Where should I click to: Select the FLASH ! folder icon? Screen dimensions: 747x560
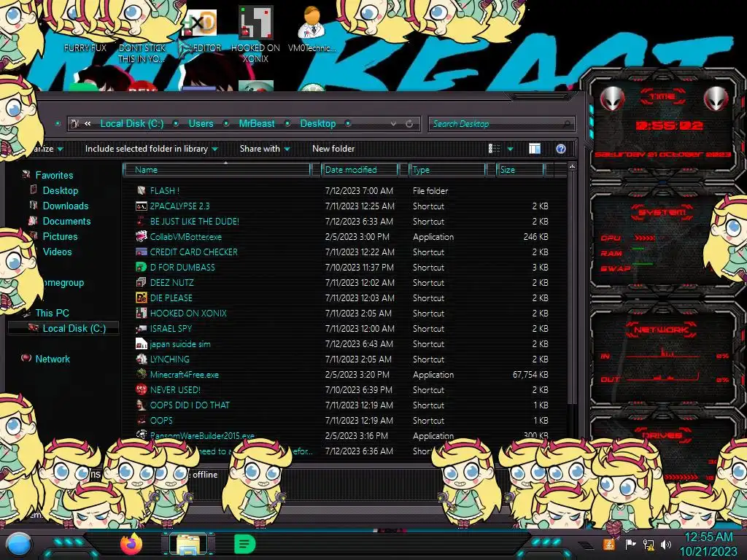pyautogui.click(x=141, y=190)
